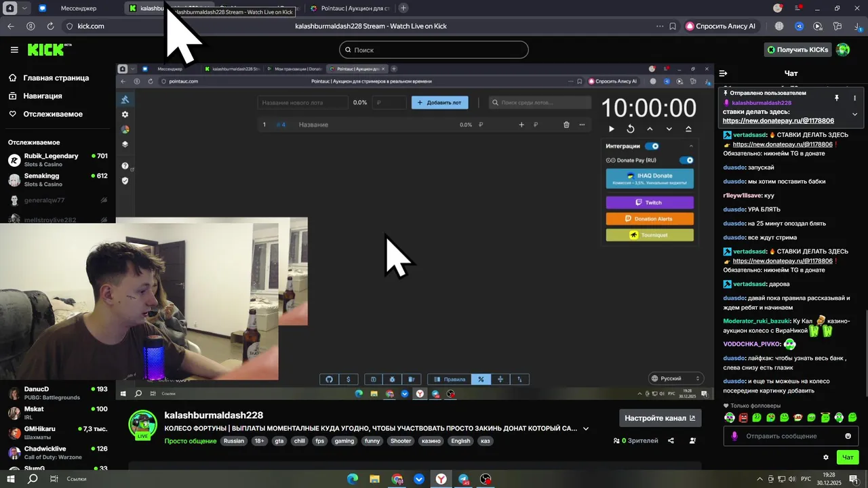Click the Отправить сообщение message field

tap(791, 436)
